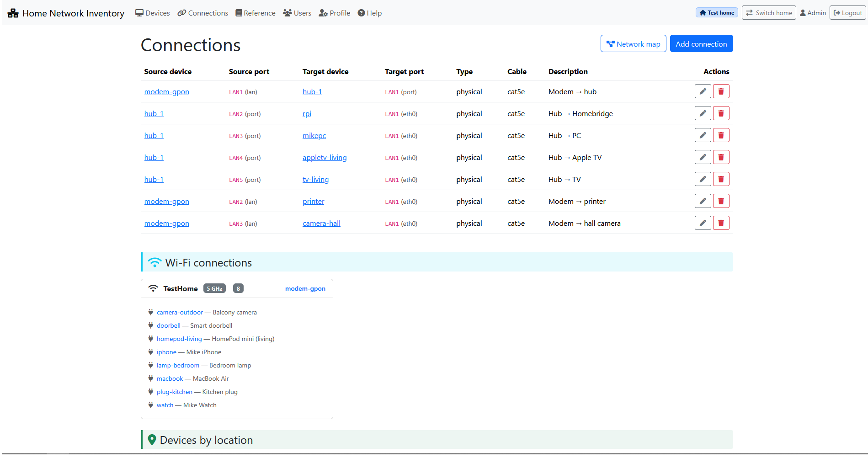The width and height of the screenshot is (868, 458).
Task: Edit the Modem → printer connection
Action: tap(703, 201)
